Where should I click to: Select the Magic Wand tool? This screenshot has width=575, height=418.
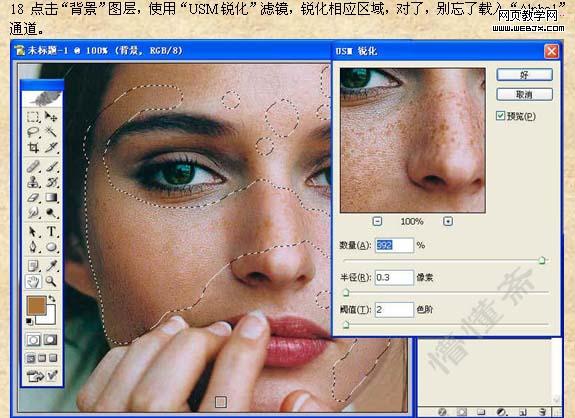pyautogui.click(x=51, y=131)
